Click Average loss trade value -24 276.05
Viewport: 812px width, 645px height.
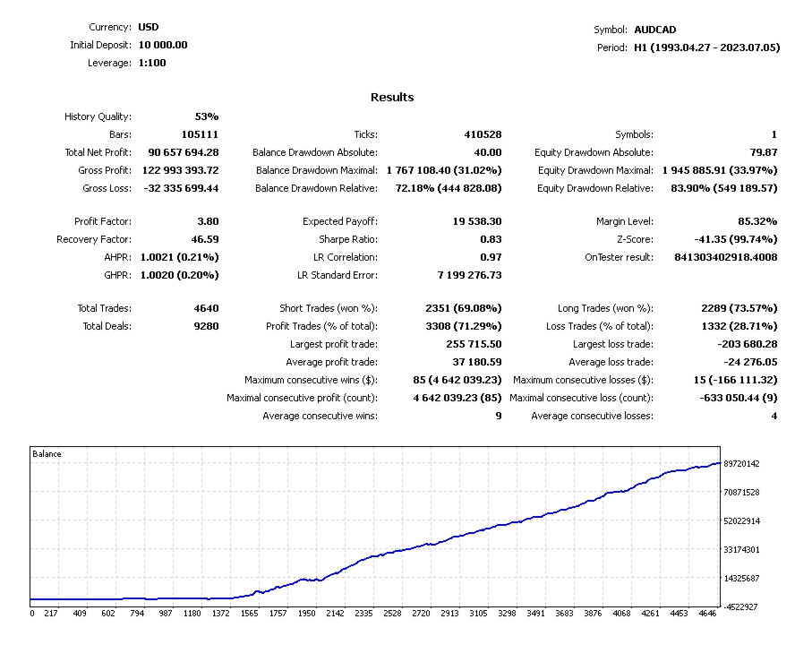coord(750,362)
